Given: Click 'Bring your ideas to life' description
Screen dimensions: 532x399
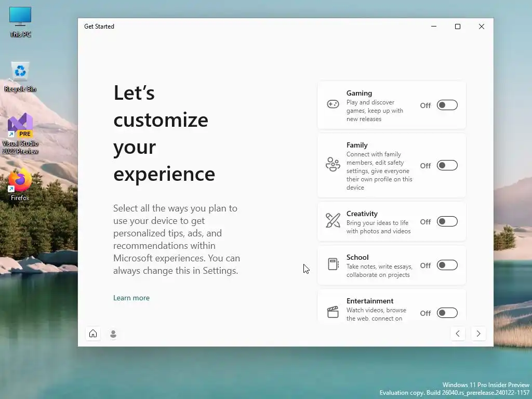Looking at the screenshot, I should tap(379, 227).
